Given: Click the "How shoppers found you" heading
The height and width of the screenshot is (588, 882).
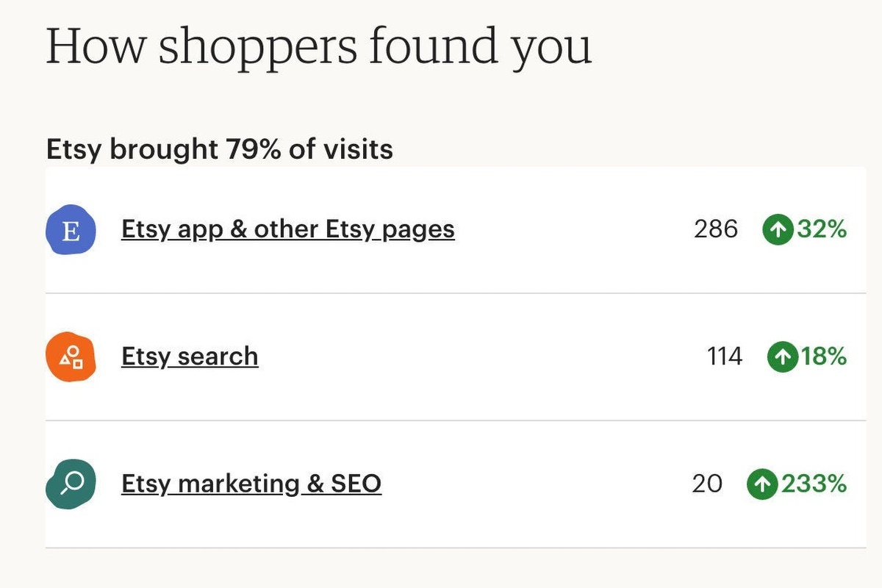Looking at the screenshot, I should [x=318, y=47].
